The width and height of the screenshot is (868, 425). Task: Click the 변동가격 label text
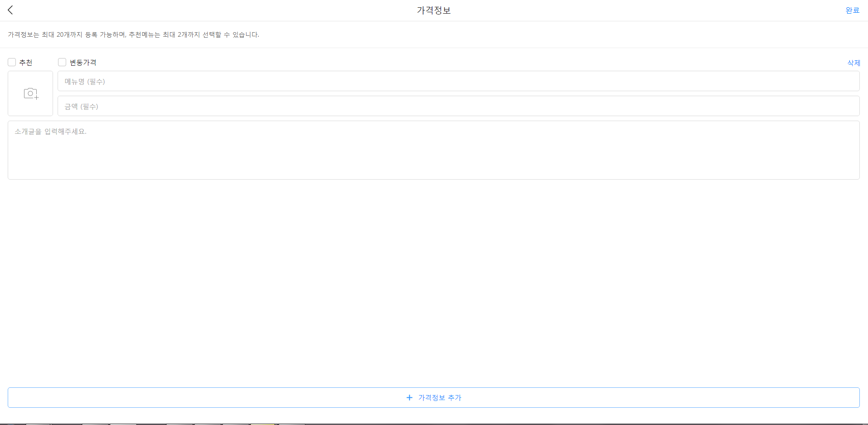tap(83, 62)
